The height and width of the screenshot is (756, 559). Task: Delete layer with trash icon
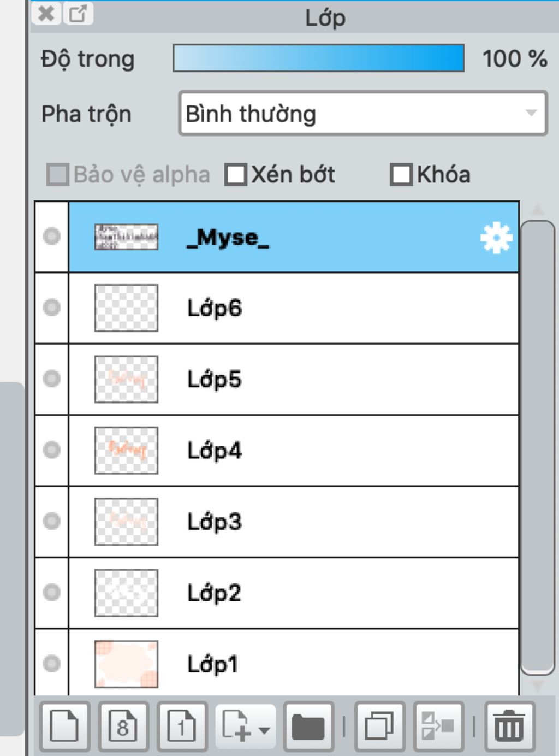tap(509, 726)
